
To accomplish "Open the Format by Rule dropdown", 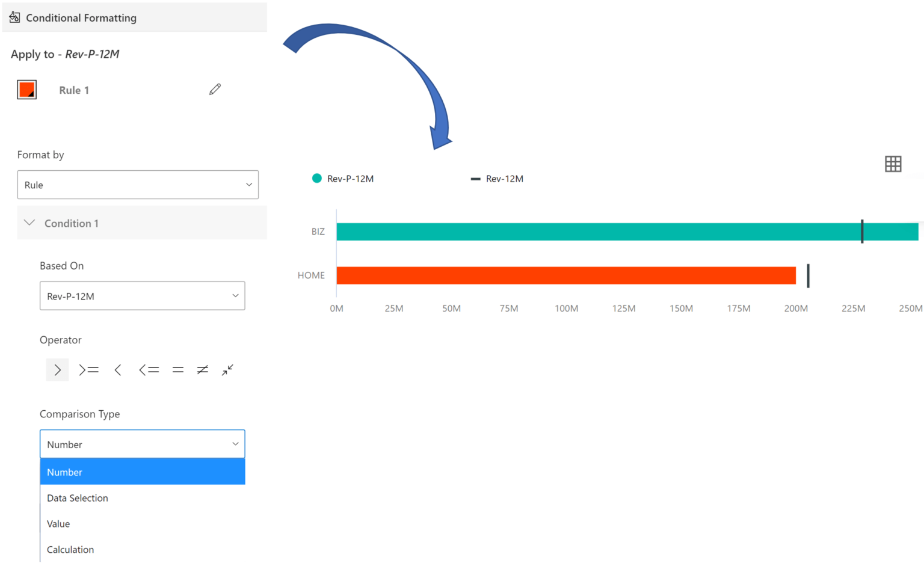I will [x=138, y=185].
